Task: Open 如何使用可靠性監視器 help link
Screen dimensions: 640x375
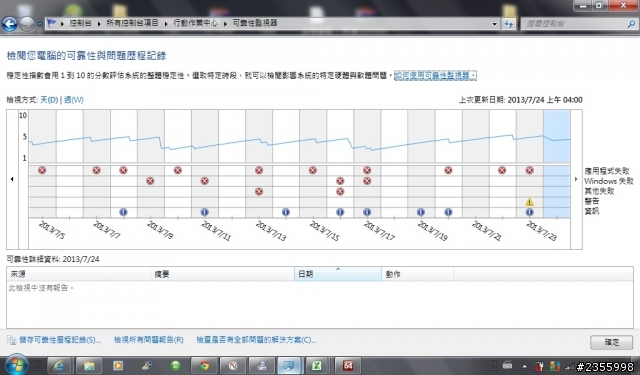Action: [x=435, y=75]
